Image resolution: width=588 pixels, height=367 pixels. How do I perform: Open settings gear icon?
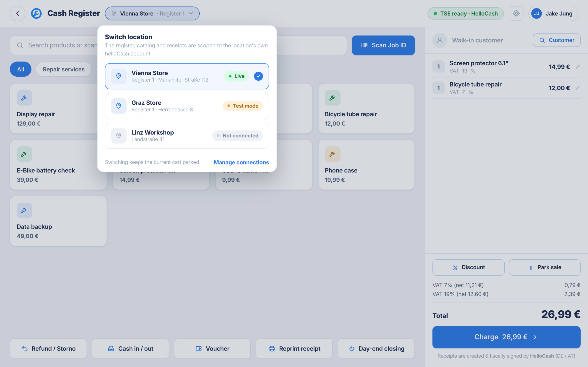point(516,13)
